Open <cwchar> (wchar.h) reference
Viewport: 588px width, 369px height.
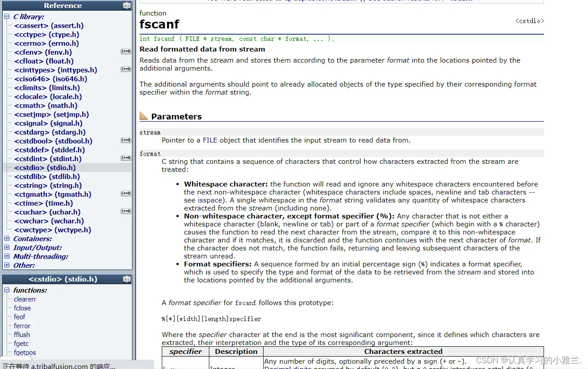[49, 221]
